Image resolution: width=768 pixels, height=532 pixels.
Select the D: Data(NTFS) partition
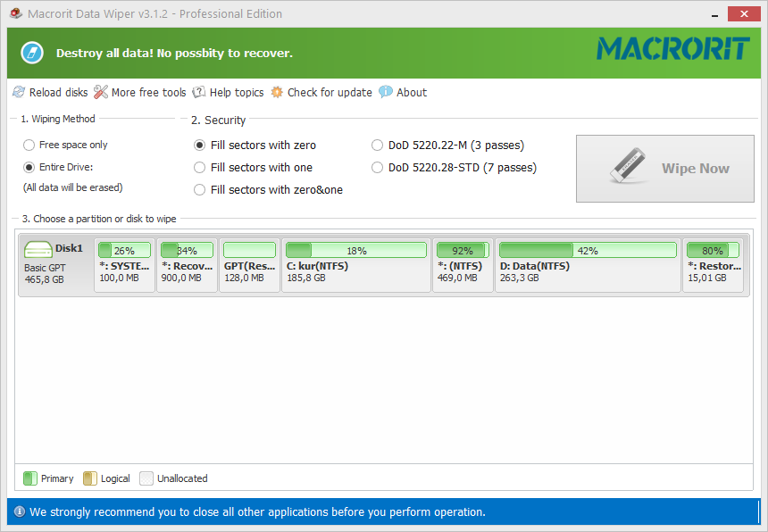588,265
